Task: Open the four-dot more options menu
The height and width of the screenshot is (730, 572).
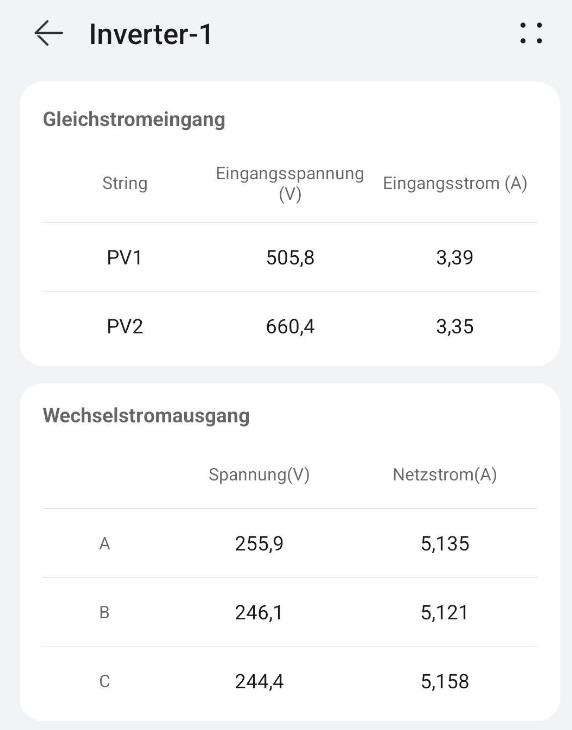Action: [x=531, y=34]
